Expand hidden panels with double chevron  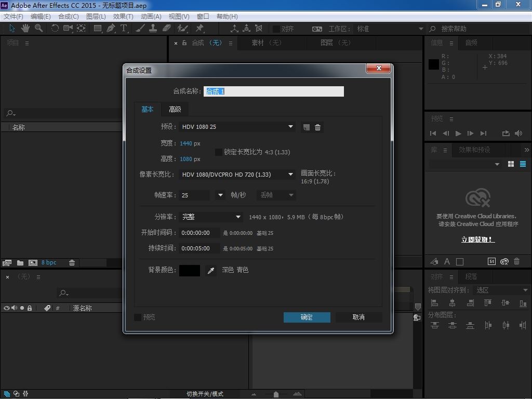click(x=527, y=150)
